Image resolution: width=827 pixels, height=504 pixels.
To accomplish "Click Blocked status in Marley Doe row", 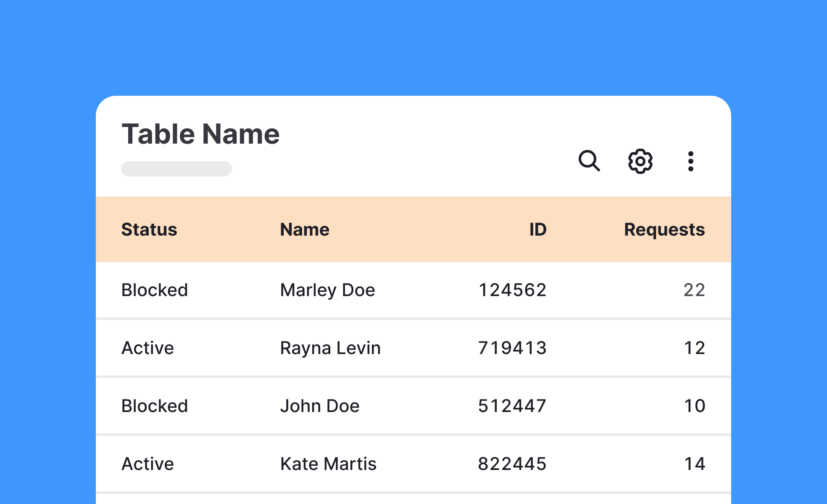I will click(x=155, y=290).
